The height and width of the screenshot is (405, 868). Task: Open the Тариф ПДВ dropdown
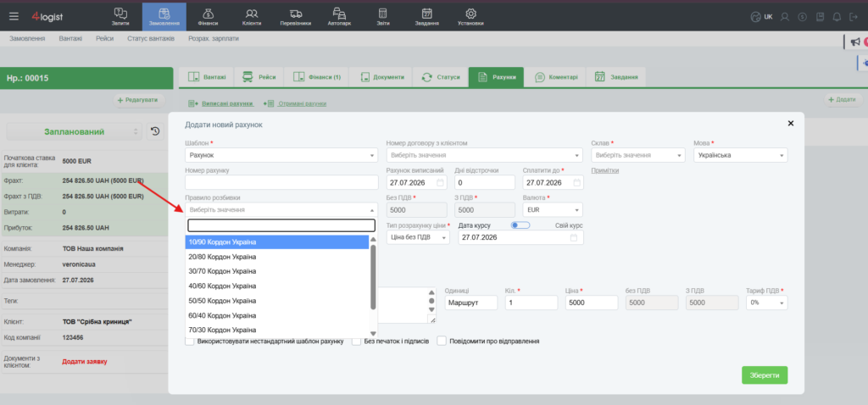point(766,302)
